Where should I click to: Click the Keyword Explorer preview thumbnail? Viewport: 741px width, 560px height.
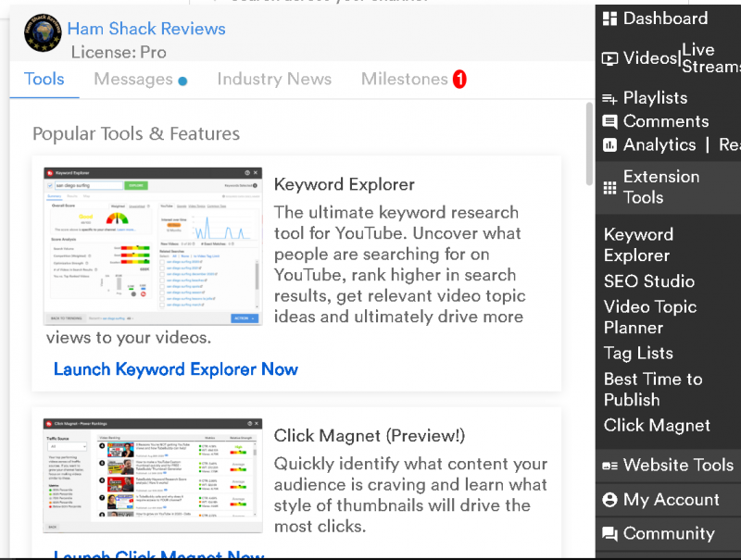(x=153, y=246)
